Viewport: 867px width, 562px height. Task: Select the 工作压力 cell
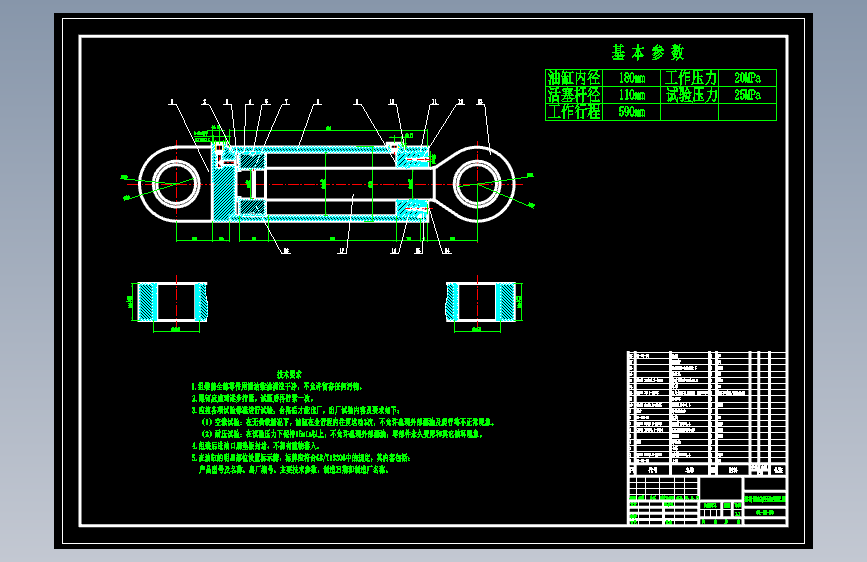coord(690,78)
